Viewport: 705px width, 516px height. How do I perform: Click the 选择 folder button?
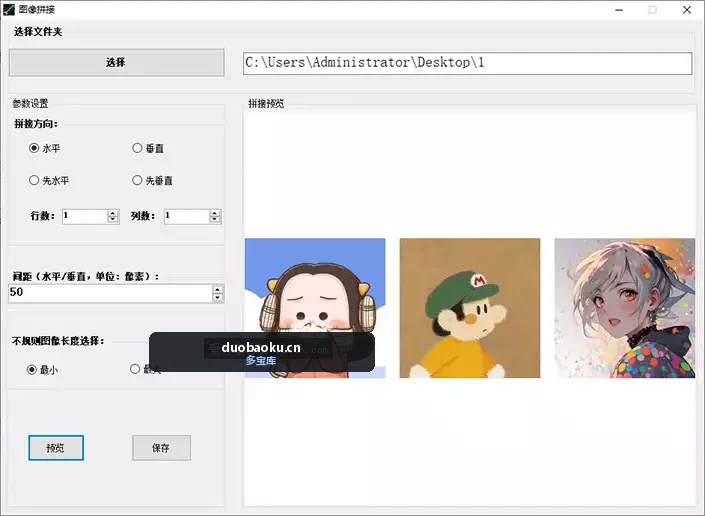pyautogui.click(x=116, y=62)
